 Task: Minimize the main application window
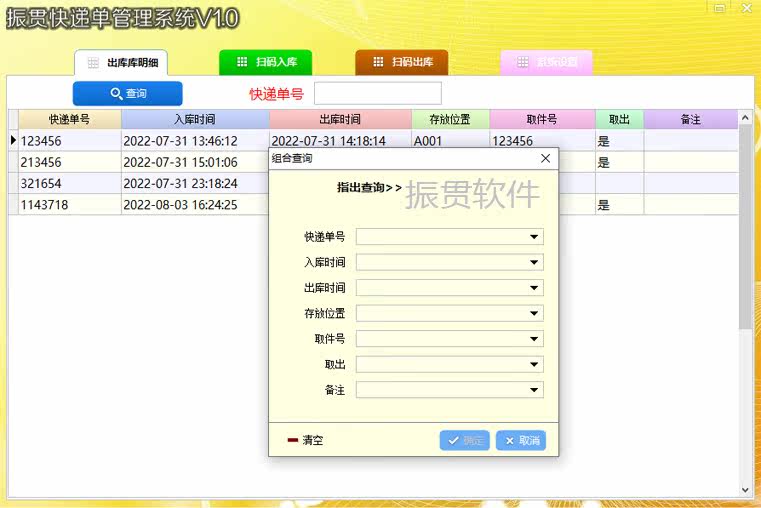pos(719,7)
